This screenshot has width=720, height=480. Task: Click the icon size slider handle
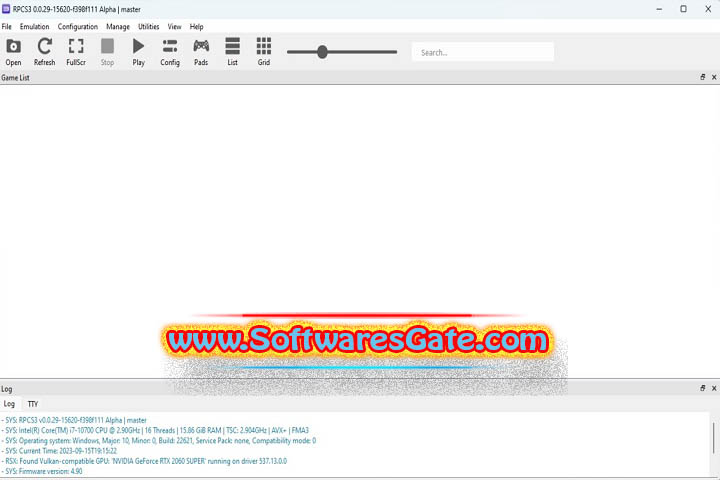[x=322, y=52]
